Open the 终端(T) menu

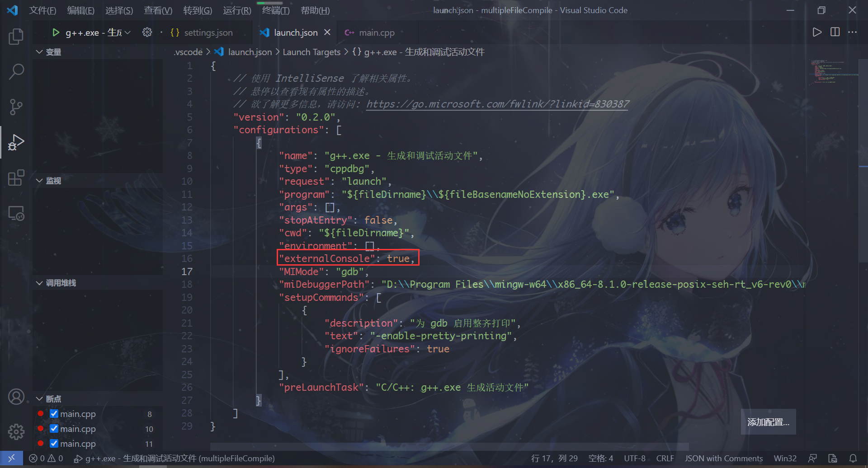[x=276, y=10]
